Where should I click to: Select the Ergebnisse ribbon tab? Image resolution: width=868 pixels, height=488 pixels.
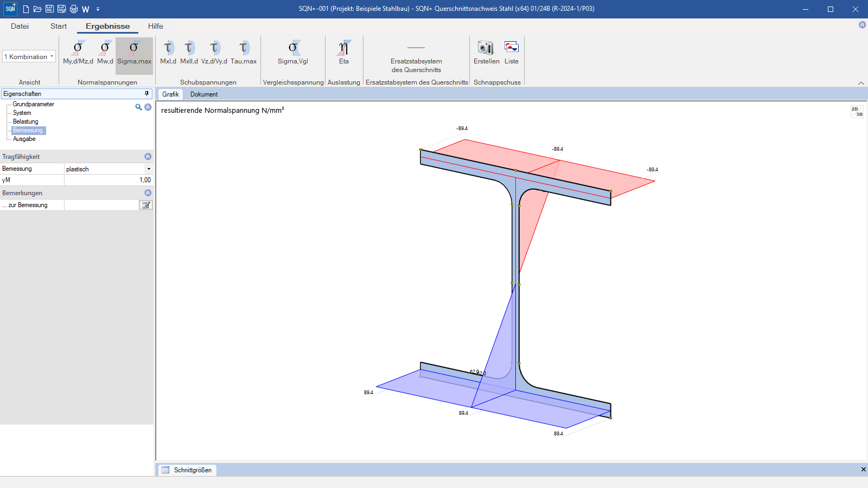[x=108, y=26]
